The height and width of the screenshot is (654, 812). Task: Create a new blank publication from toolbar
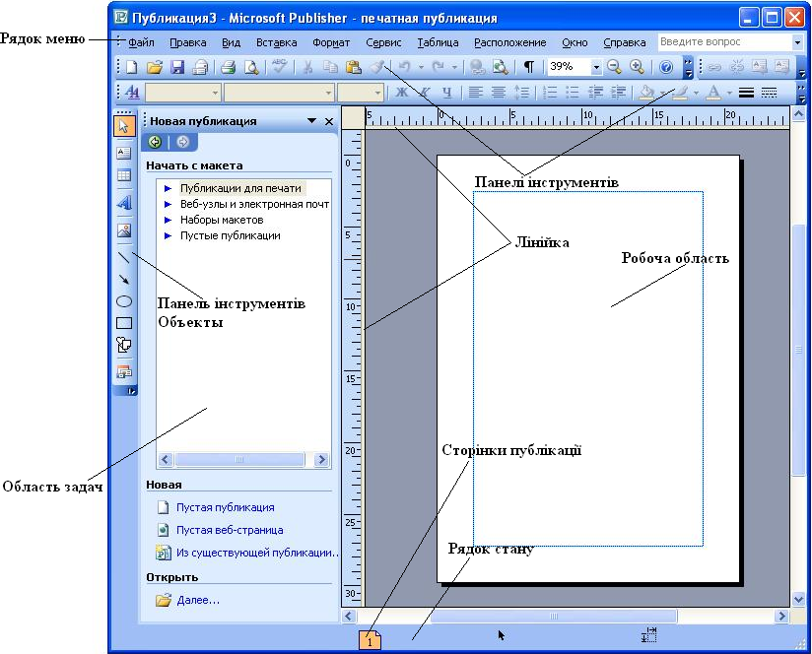tap(131, 67)
